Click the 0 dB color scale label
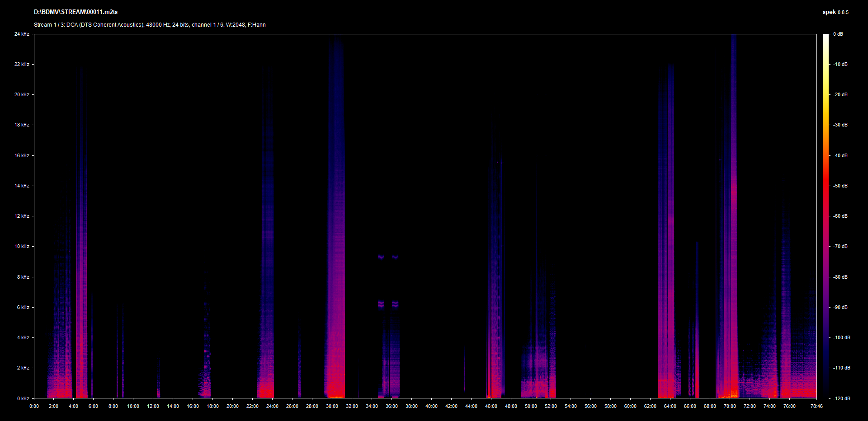The width and height of the screenshot is (868, 421). tap(838, 34)
